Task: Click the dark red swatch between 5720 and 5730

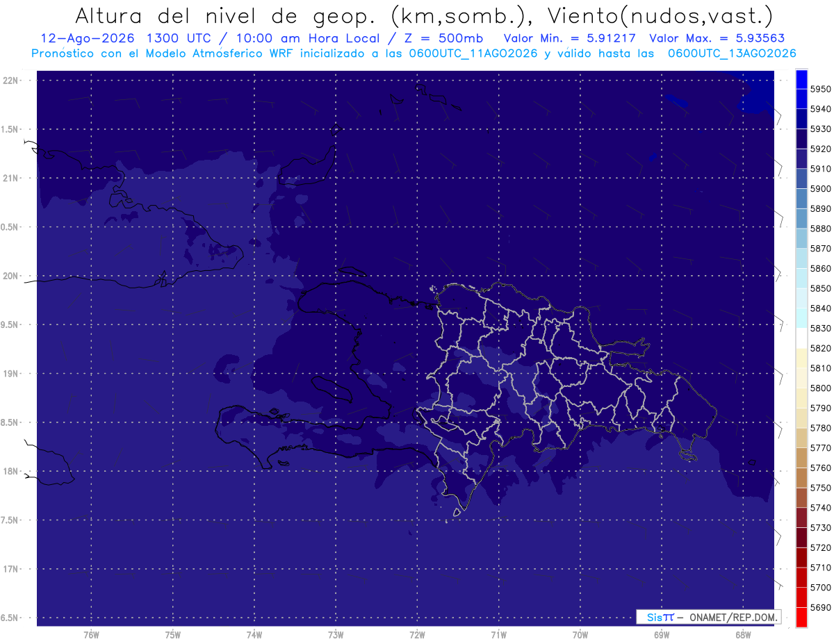Action: click(x=801, y=537)
